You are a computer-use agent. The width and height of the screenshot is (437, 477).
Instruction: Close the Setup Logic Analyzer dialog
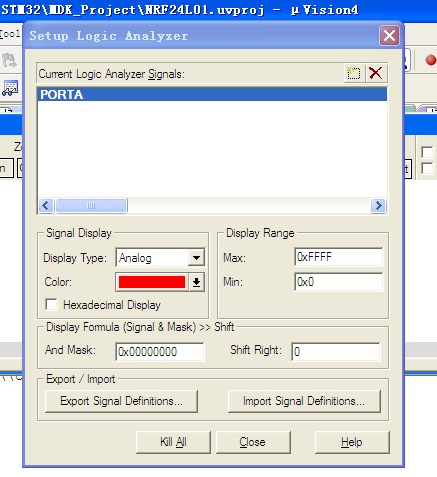(x=389, y=35)
